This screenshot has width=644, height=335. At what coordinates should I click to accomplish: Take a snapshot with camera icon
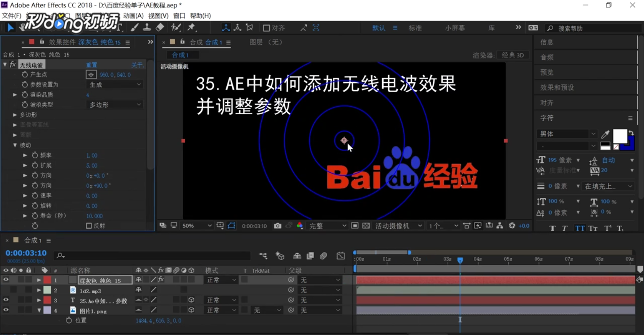tap(278, 226)
